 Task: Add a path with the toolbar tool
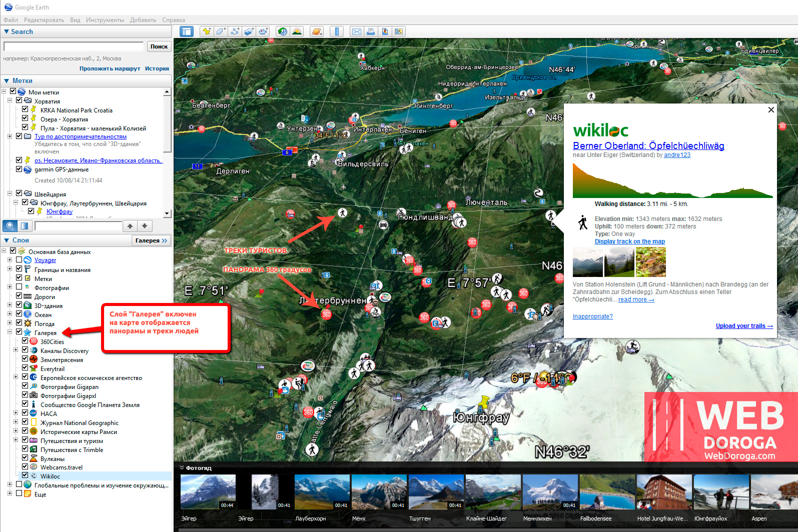(x=235, y=31)
